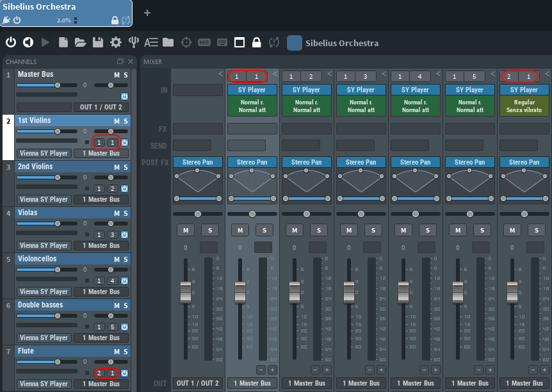The width and height of the screenshot is (552, 392).
Task: Solo the last mixer strip (2 1)
Action: (x=537, y=231)
